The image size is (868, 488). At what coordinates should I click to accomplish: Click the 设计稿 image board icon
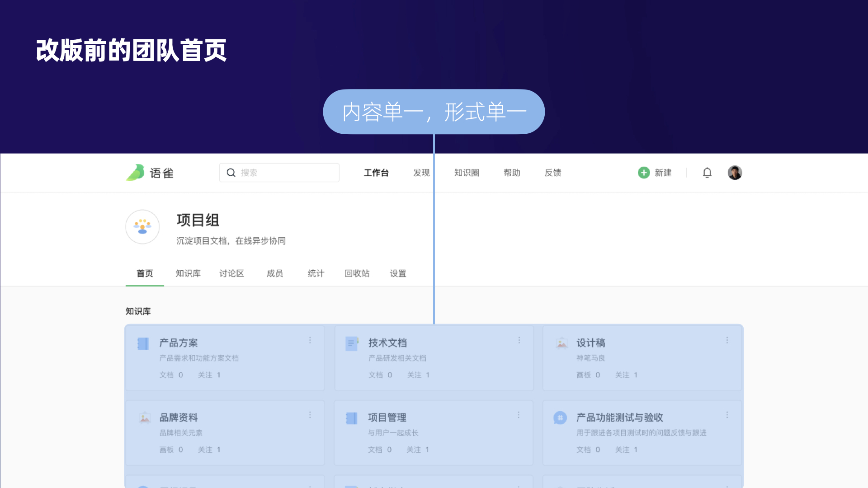click(561, 343)
